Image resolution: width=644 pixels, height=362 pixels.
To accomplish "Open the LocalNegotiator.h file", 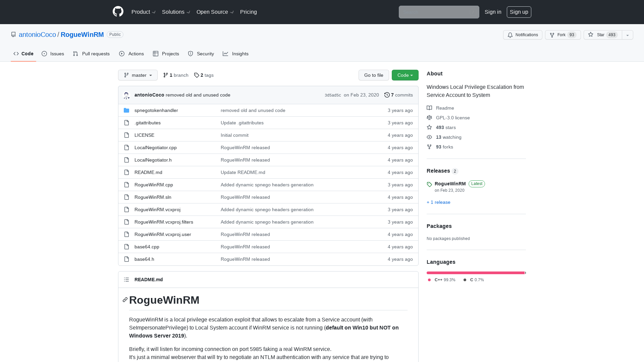I will [x=153, y=160].
